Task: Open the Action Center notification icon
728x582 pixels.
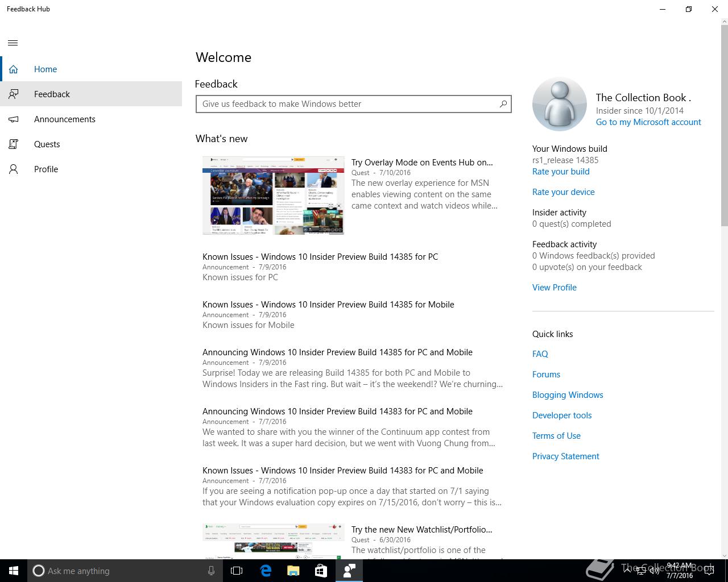Action: (709, 571)
